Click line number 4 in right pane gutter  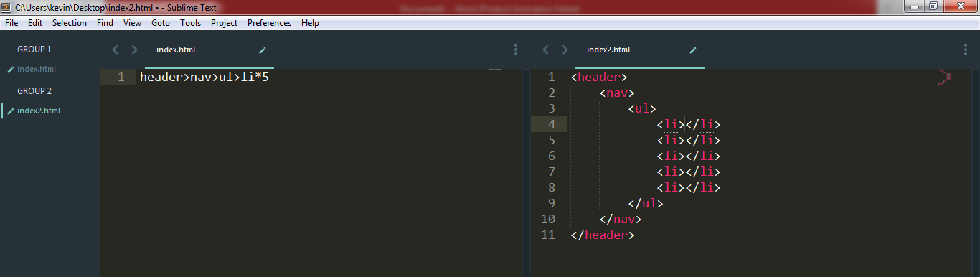(551, 124)
